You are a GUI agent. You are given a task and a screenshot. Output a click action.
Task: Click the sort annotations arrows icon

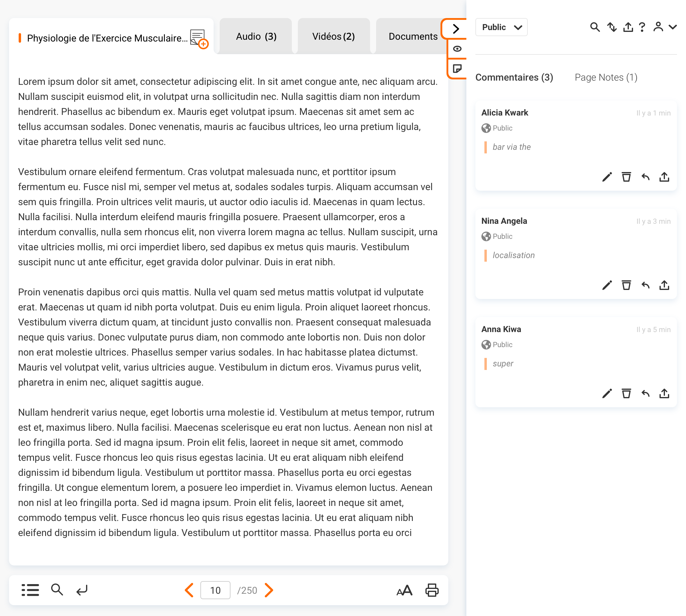tap(611, 27)
